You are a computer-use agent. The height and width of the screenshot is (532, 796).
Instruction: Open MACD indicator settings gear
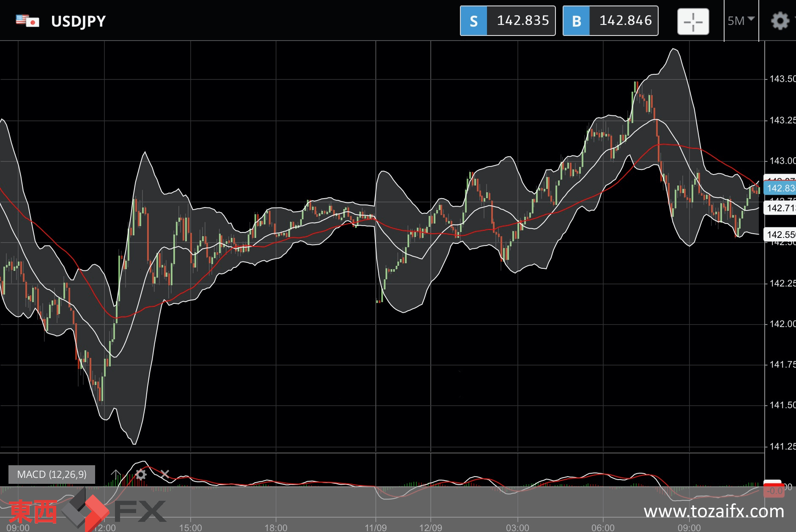click(141, 474)
